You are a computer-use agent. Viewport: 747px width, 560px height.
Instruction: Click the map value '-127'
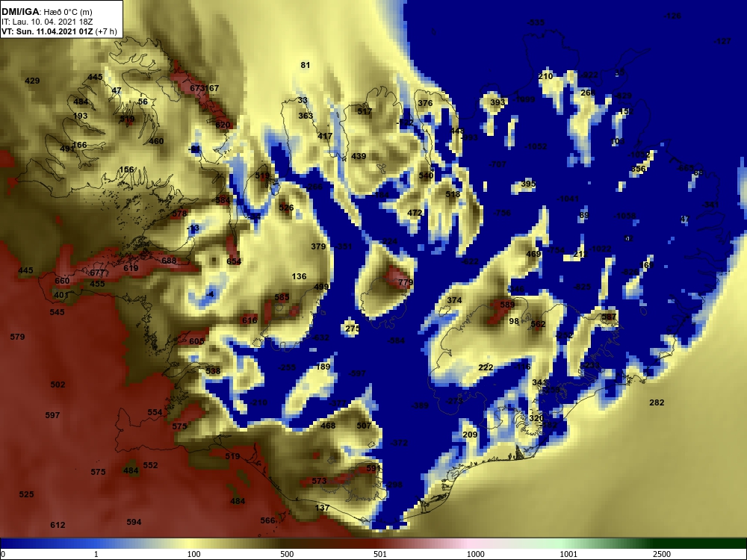coord(722,41)
